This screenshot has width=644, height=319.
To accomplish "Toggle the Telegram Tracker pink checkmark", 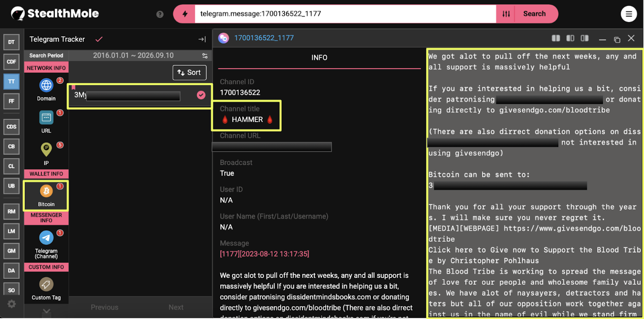I will [99, 39].
